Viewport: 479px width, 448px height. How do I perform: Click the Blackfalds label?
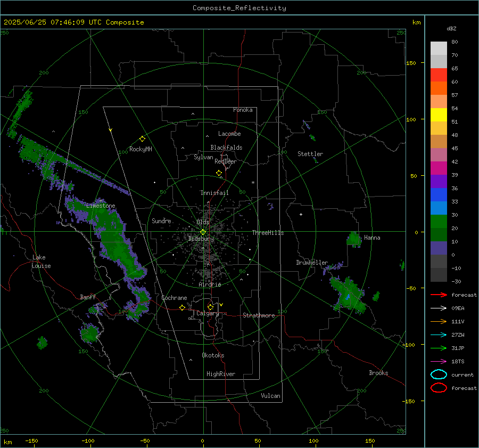[x=226, y=148]
